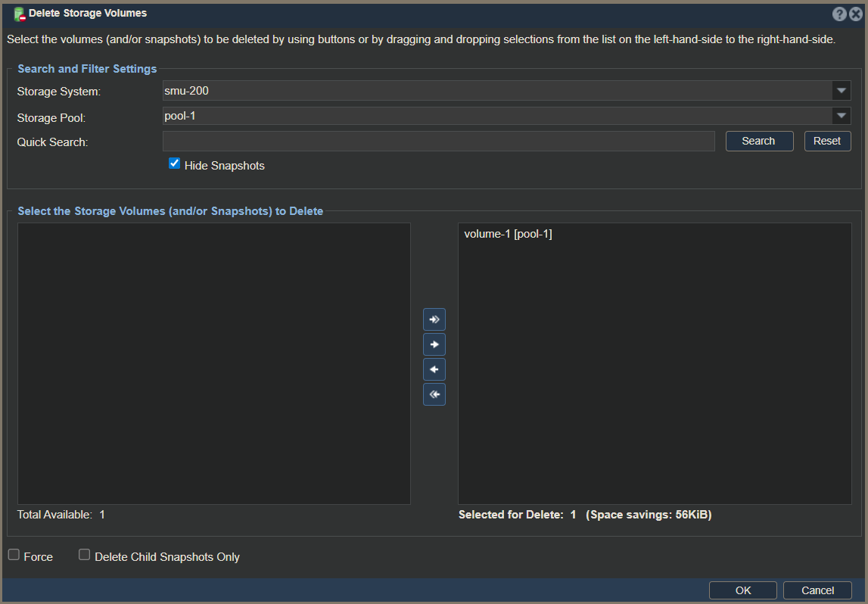Uncheck the Hide Snapshots checkbox
Image resolution: width=868 pixels, height=604 pixels.
coord(174,163)
